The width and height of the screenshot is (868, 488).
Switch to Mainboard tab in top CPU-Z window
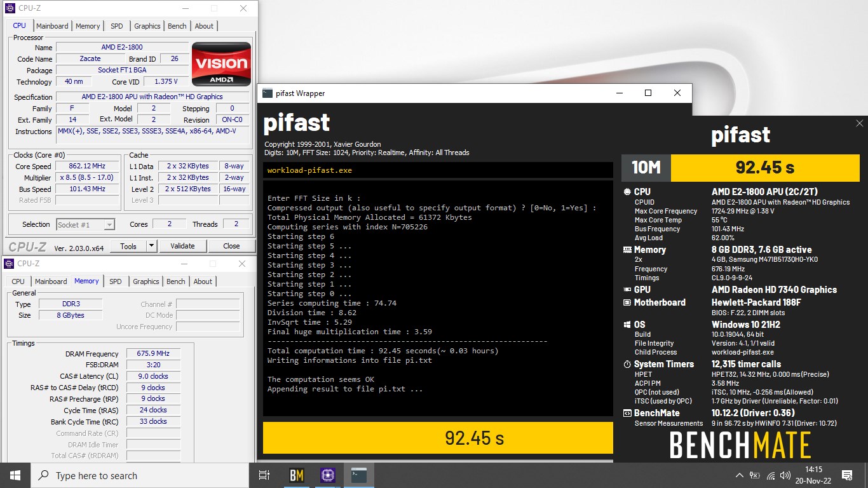pyautogui.click(x=52, y=26)
